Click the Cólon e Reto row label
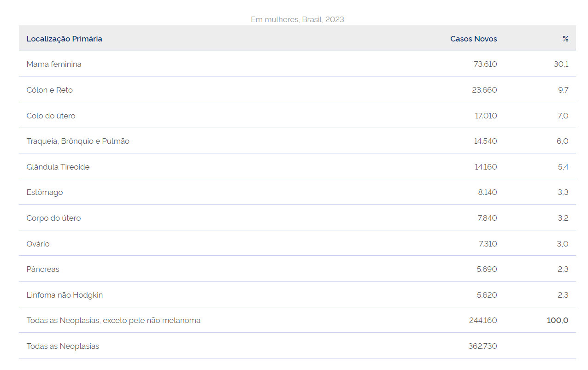The image size is (588, 370). 50,90
